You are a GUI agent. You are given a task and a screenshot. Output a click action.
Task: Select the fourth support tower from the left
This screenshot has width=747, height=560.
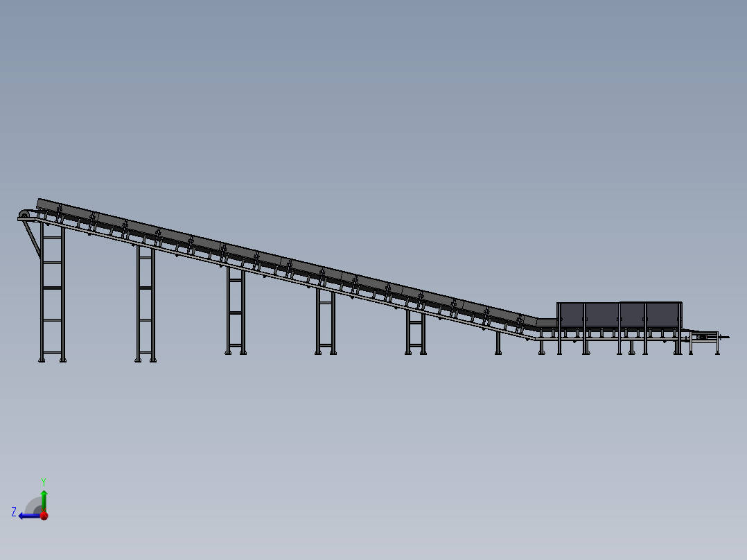click(x=326, y=322)
